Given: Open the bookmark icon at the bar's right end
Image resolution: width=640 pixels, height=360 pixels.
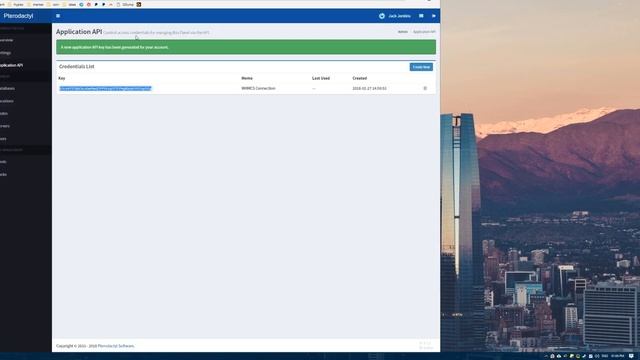Looking at the screenshot, I should [x=139, y=4].
